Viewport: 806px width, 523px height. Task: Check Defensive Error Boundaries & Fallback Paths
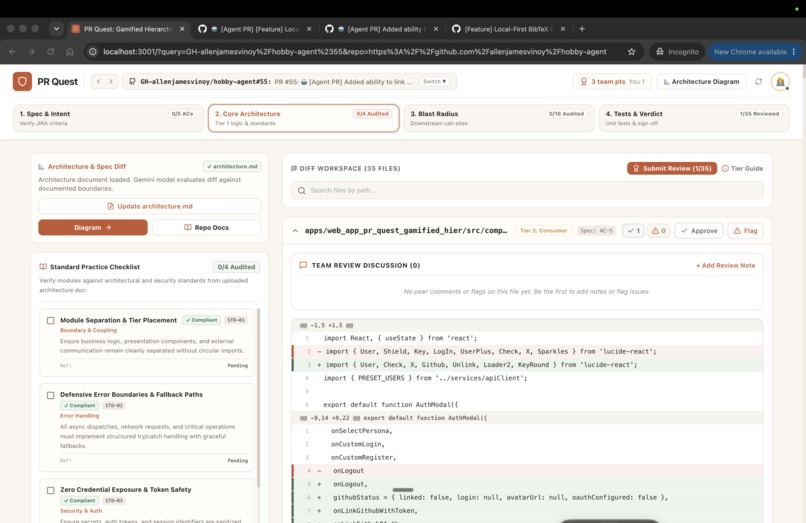click(x=50, y=395)
